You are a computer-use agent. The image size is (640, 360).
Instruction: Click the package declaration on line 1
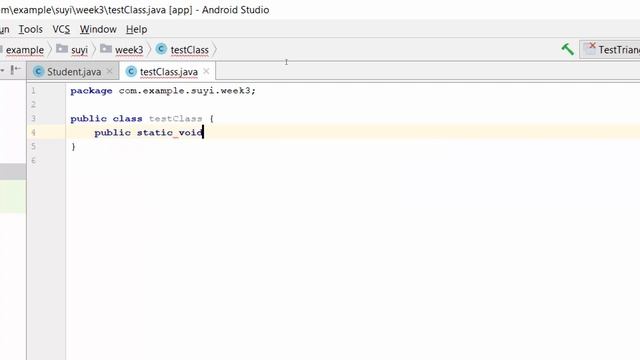[x=163, y=91]
